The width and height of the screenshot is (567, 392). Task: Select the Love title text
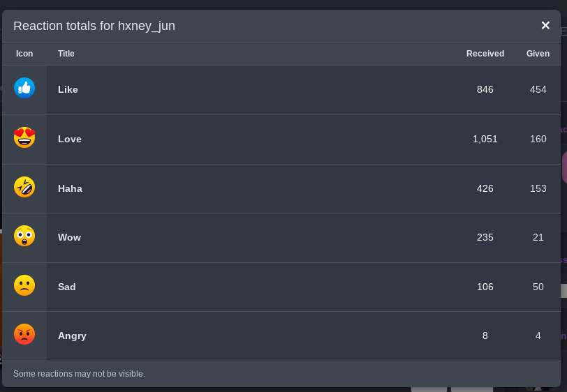coord(70,139)
